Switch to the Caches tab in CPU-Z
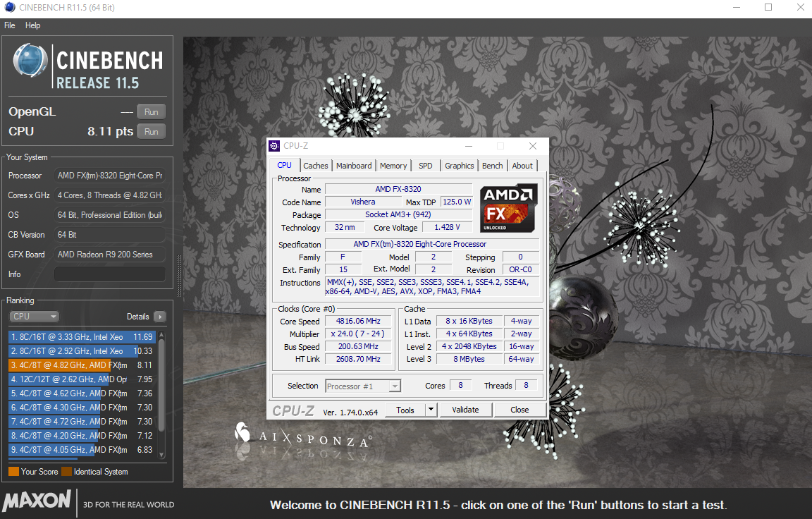 [315, 166]
